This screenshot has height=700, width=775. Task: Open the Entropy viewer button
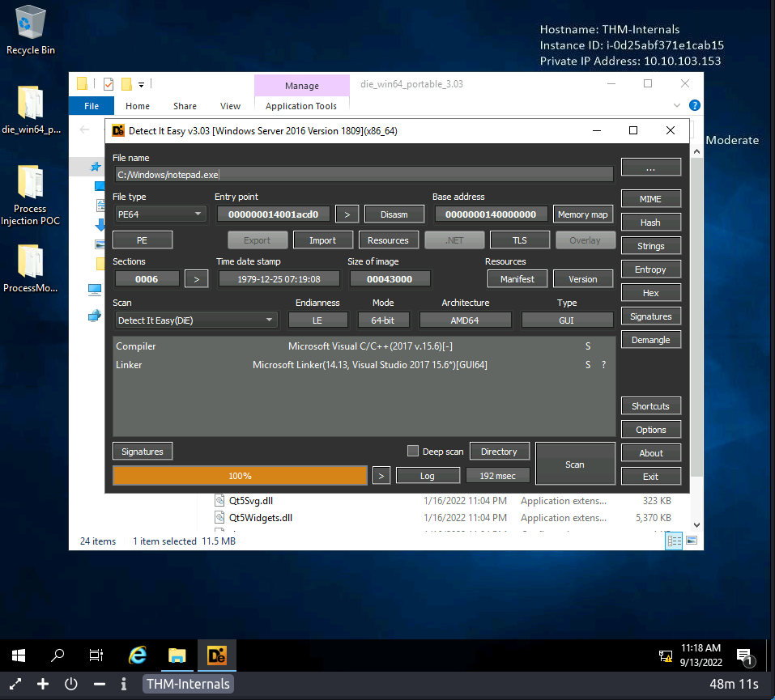point(650,269)
